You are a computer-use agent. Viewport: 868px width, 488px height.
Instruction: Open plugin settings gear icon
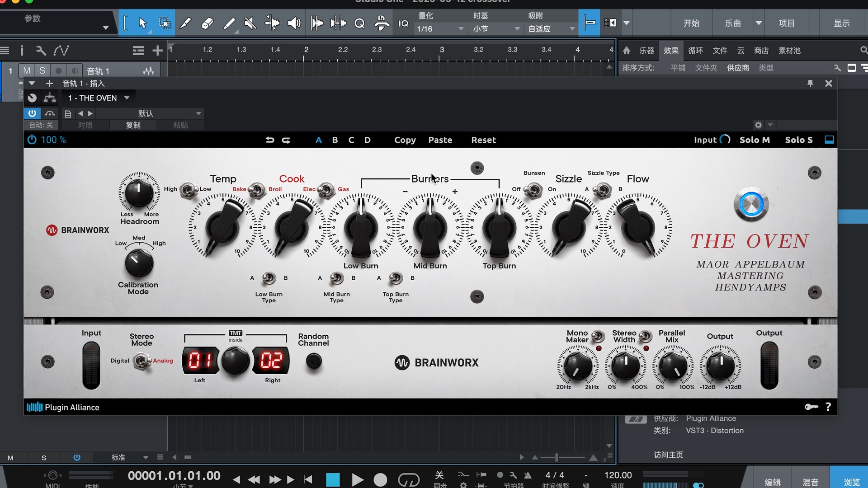tap(758, 125)
